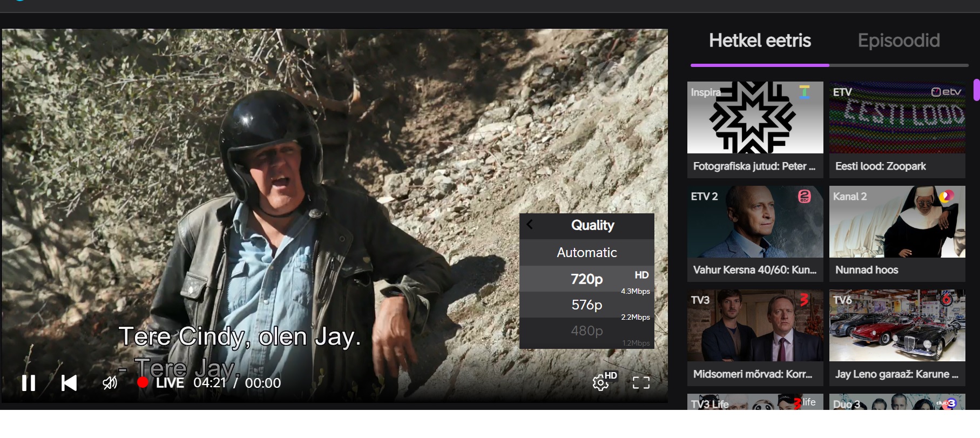Viewport: 980px width, 438px height.
Task: Open the Hetkel eetris tab
Action: pos(760,41)
